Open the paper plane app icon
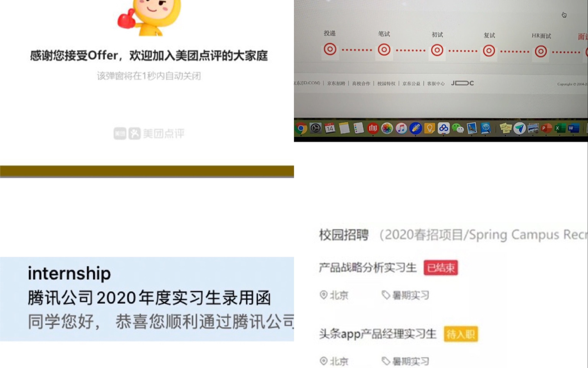The height and width of the screenshot is (368, 588). point(519,128)
